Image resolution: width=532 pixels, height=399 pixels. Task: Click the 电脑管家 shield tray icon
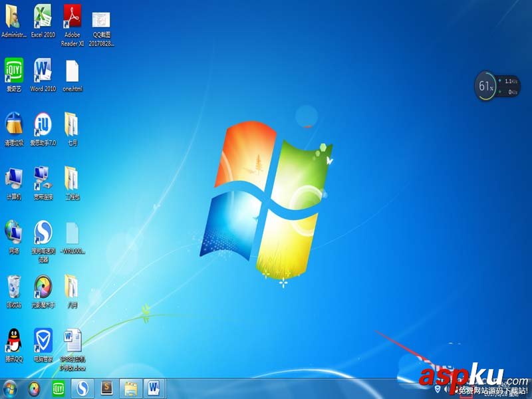point(438,389)
